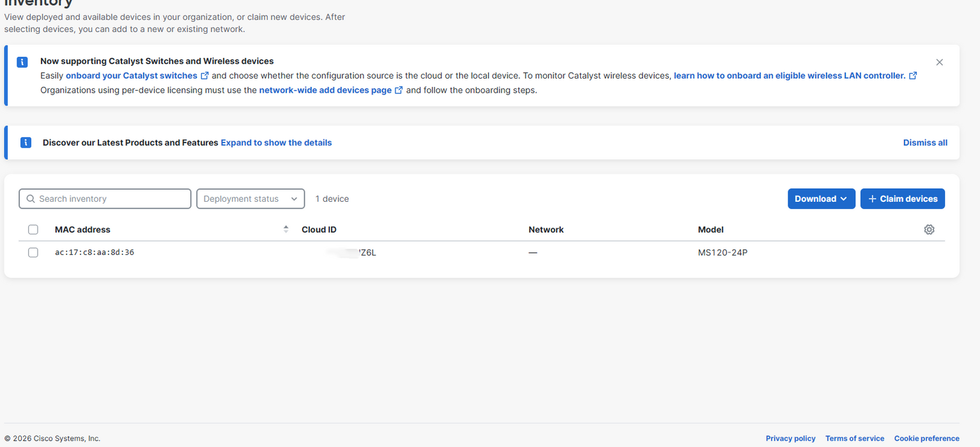Open table column settings gear

tap(929, 229)
